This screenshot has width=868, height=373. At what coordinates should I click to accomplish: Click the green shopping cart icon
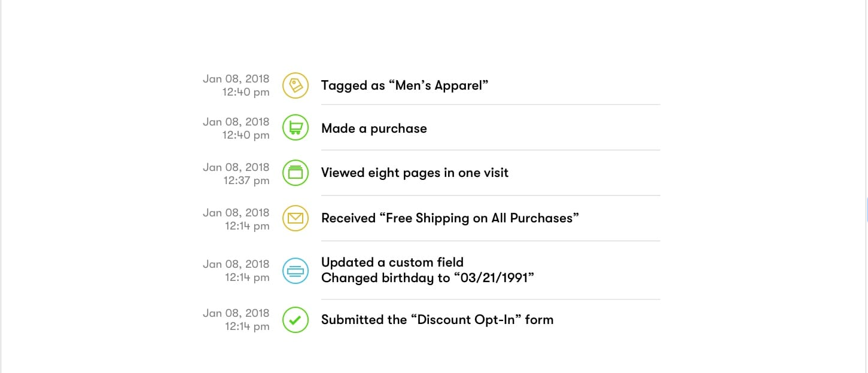[296, 128]
